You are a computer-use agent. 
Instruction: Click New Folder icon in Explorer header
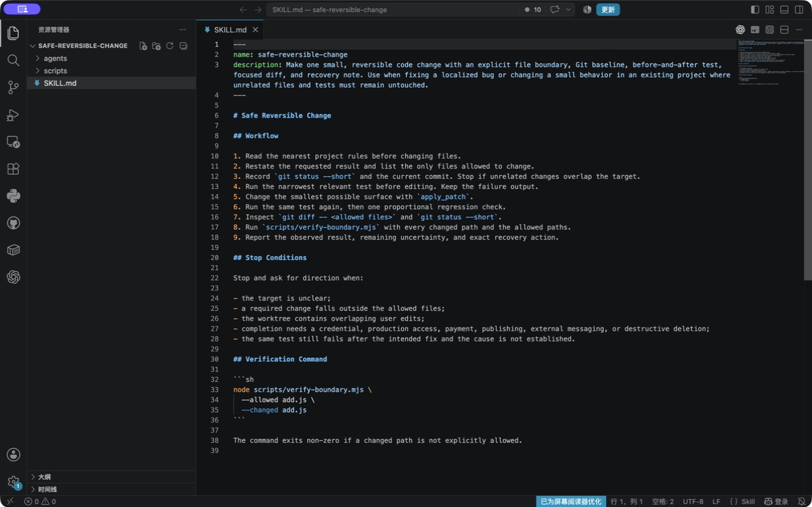click(157, 46)
